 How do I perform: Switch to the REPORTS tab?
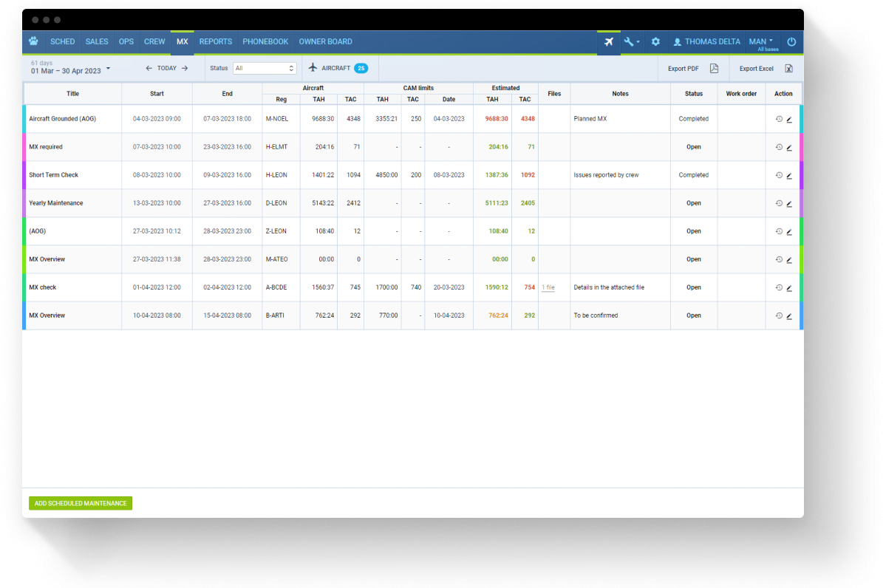pos(215,42)
